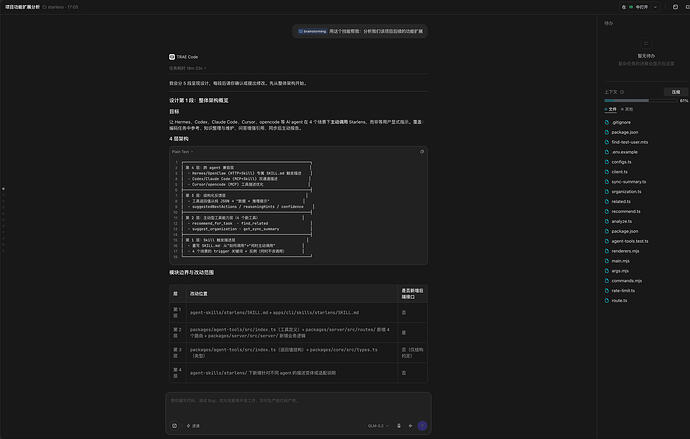
Task: Open the GLM model selector dropdown
Action: tap(378, 426)
